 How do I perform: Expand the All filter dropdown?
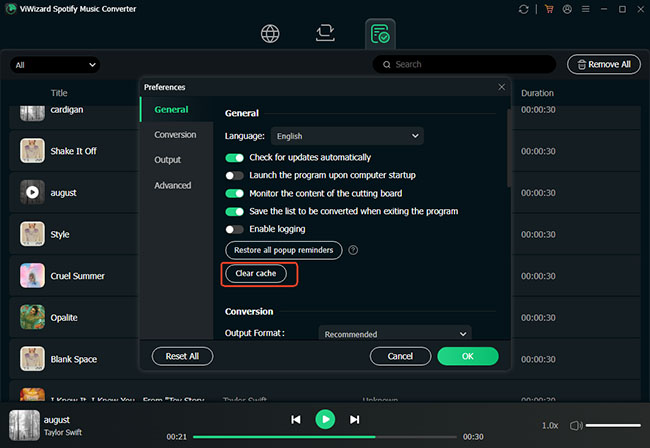55,65
